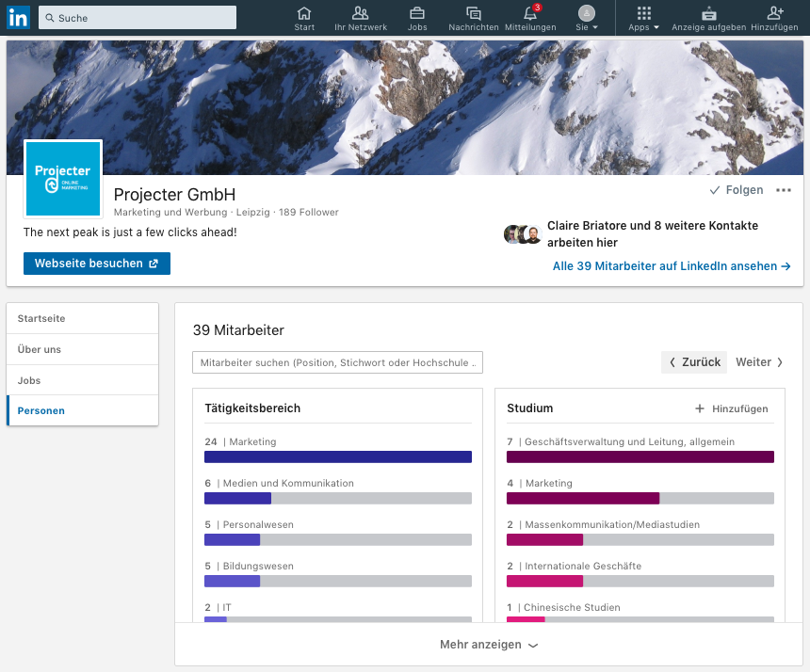The width and height of the screenshot is (810, 672).
Task: Click the Projecter company logo
Action: 63,179
